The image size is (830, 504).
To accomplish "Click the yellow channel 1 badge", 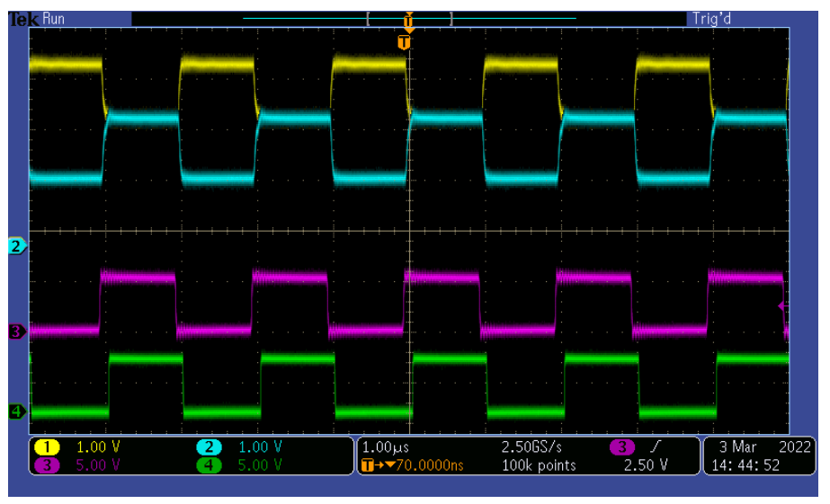I will [46, 447].
